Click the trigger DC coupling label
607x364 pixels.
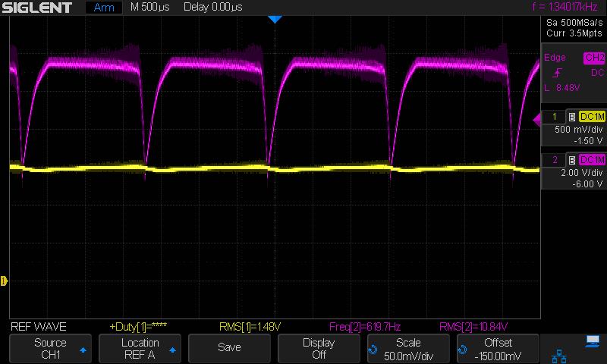click(x=597, y=73)
